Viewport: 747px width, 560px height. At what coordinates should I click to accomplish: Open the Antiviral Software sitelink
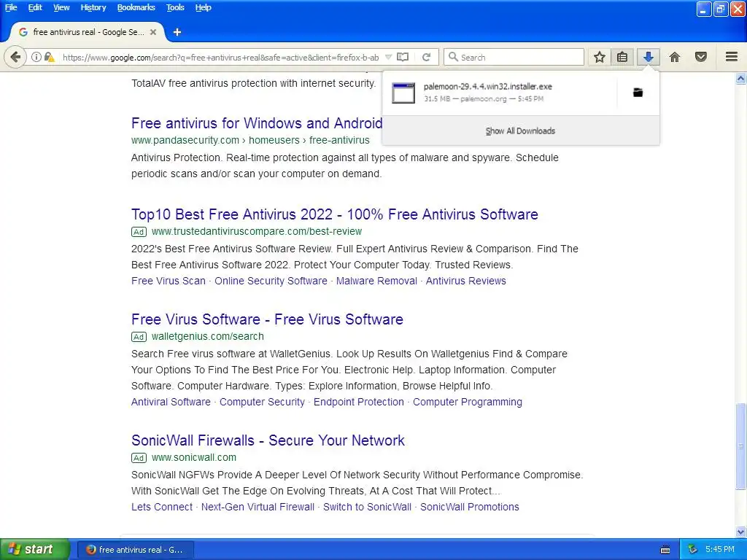click(x=171, y=402)
